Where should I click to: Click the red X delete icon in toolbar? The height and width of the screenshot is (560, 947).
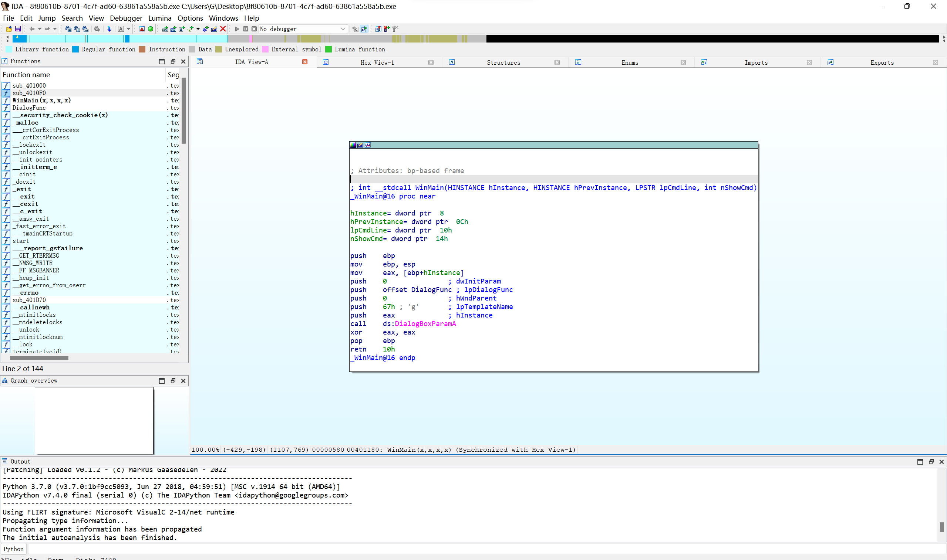pyautogui.click(x=223, y=29)
